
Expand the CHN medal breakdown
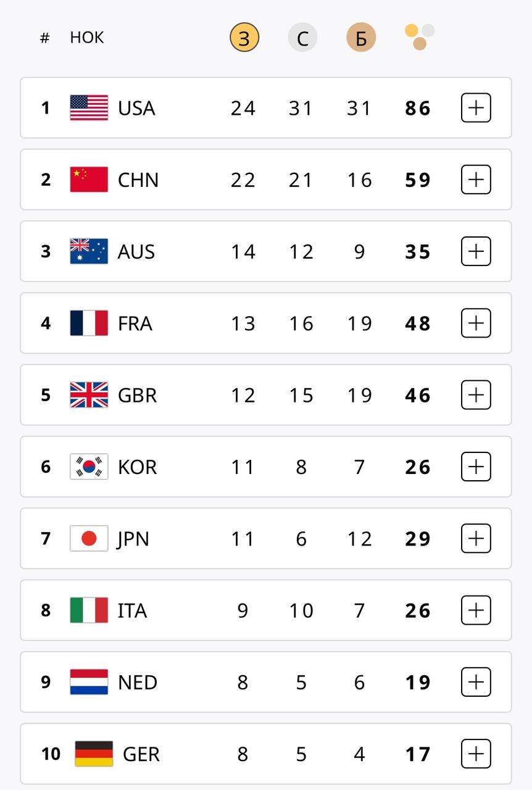pyautogui.click(x=476, y=180)
